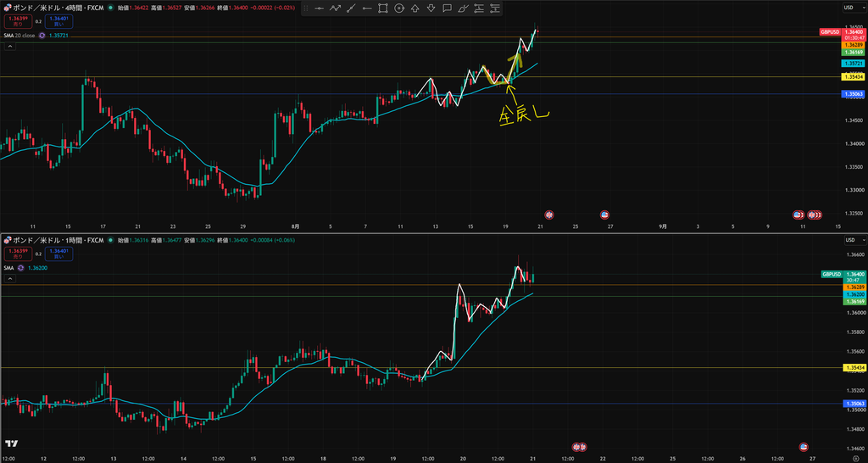Select the horizontal ray tool
The height and width of the screenshot is (463, 868).
click(366, 8)
